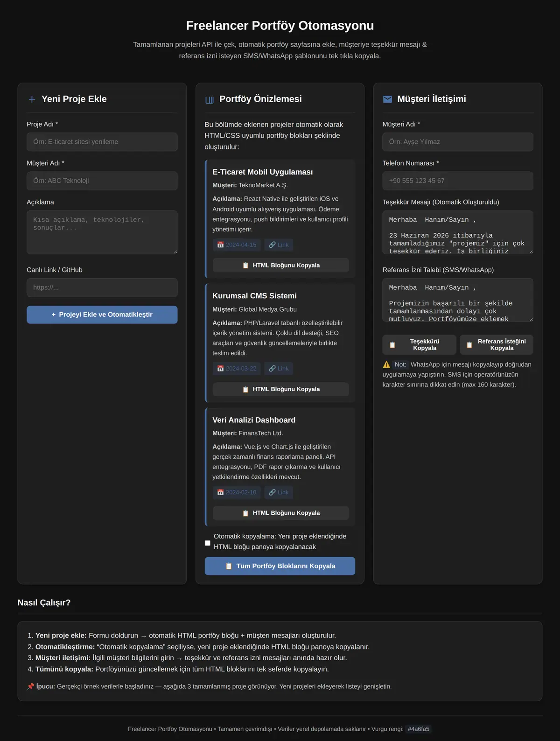The width and height of the screenshot is (560, 741).
Task: Click the clipboard icon in Referans İsteğini Kopyala button
Action: point(469,345)
